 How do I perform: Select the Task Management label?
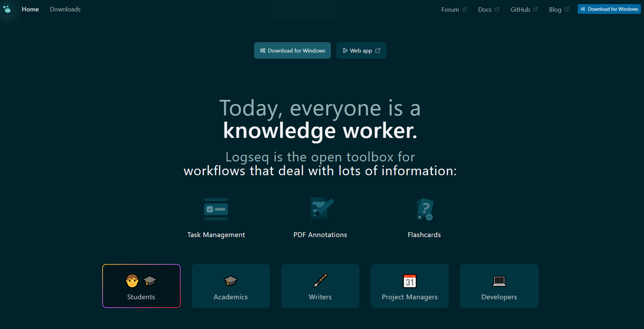(x=216, y=235)
